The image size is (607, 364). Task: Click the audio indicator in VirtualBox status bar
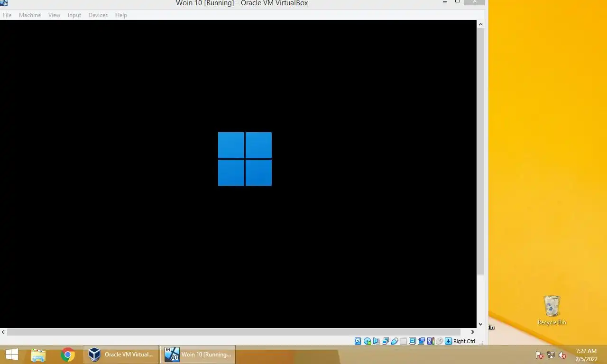[x=376, y=341]
